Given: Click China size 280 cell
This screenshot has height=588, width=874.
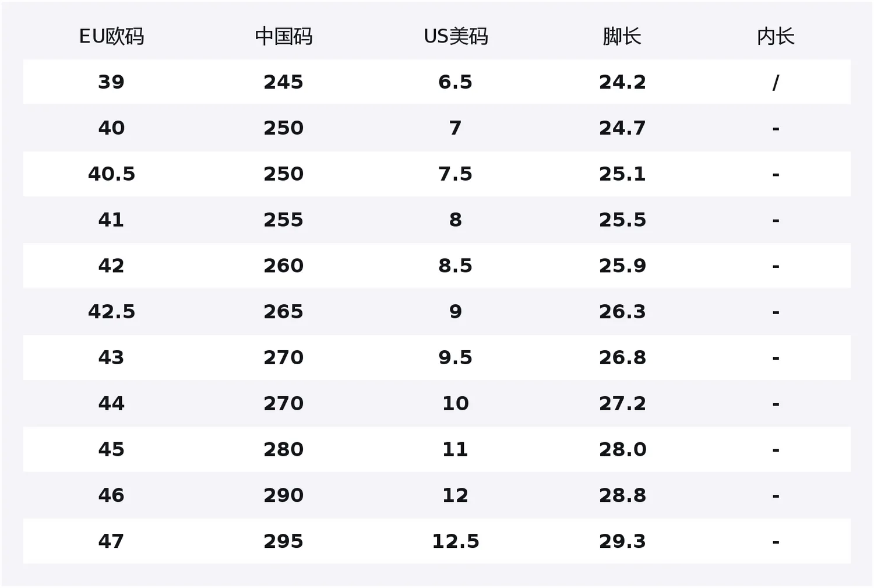Looking at the screenshot, I should coord(284,449).
